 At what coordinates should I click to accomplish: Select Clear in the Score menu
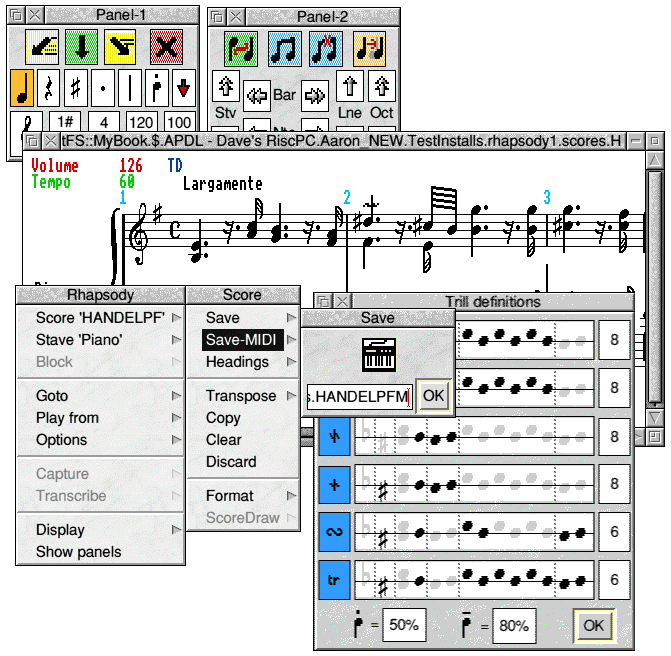[x=243, y=440]
